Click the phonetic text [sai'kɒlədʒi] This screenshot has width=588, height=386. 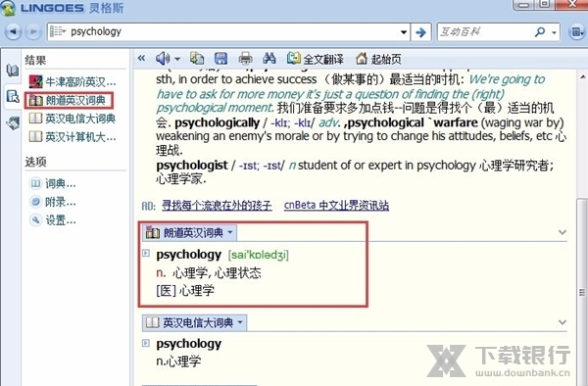258,255
